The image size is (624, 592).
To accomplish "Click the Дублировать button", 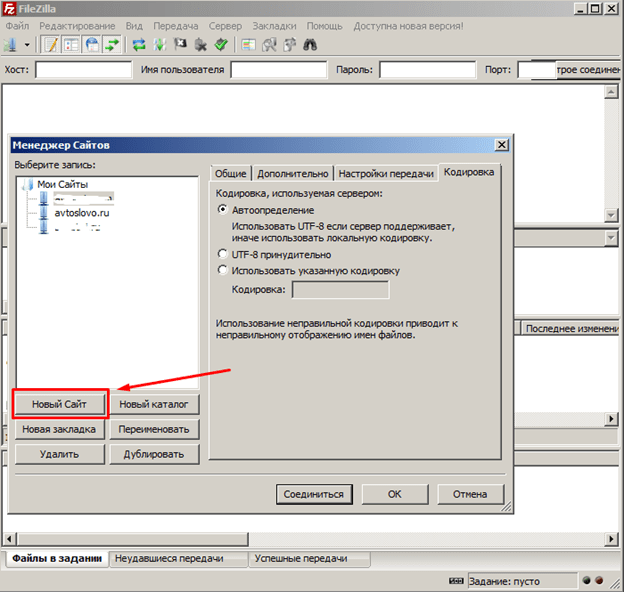I will click(x=154, y=454).
